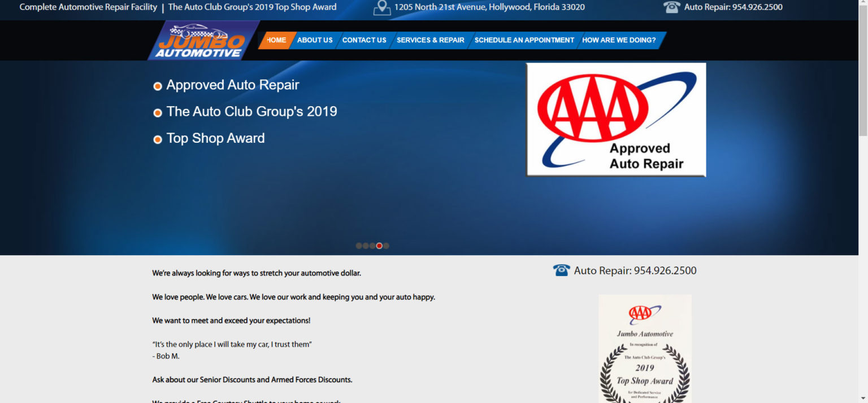
Task: Click the location pin icon in the header
Action: [383, 8]
